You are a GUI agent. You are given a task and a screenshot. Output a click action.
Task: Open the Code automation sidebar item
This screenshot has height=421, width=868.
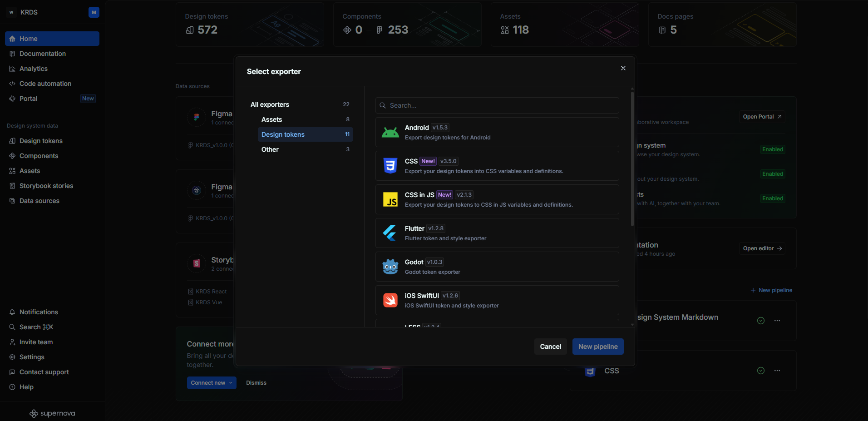(45, 84)
